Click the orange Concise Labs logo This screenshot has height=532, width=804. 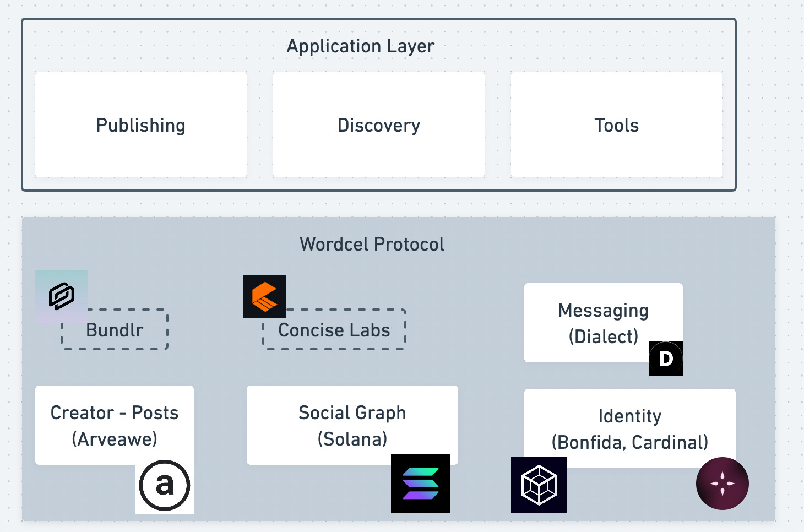(265, 297)
